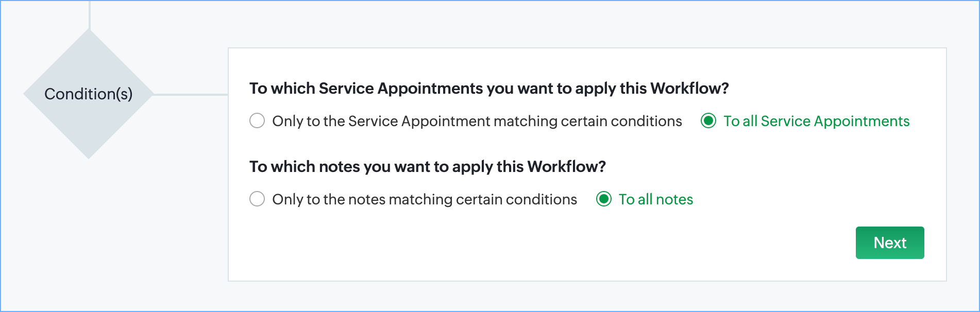Click the Next button
Image resolution: width=980 pixels, height=312 pixels.
point(889,242)
